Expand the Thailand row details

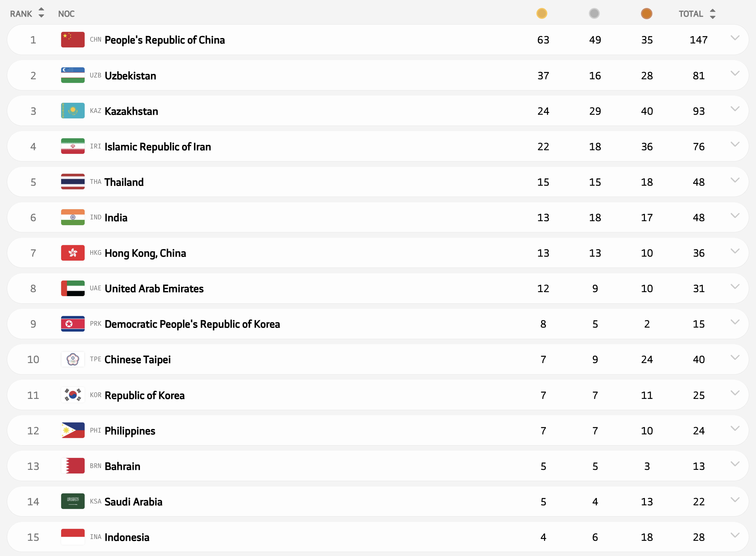735,180
